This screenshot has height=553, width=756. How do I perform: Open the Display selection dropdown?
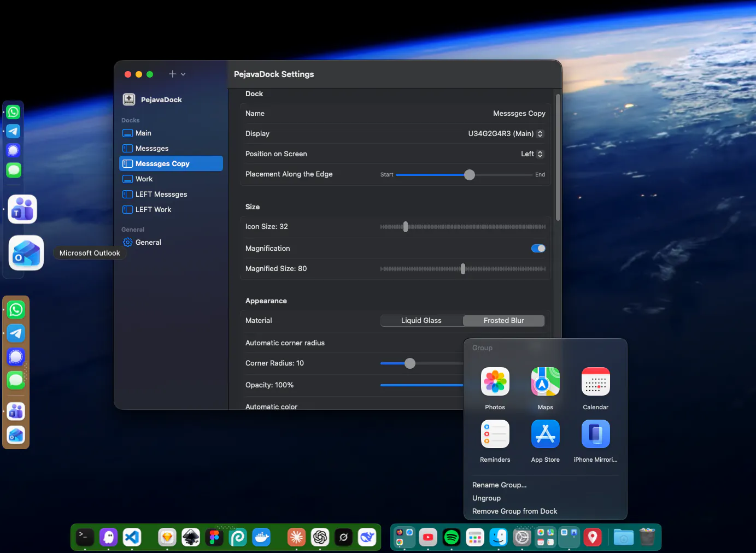(x=506, y=134)
